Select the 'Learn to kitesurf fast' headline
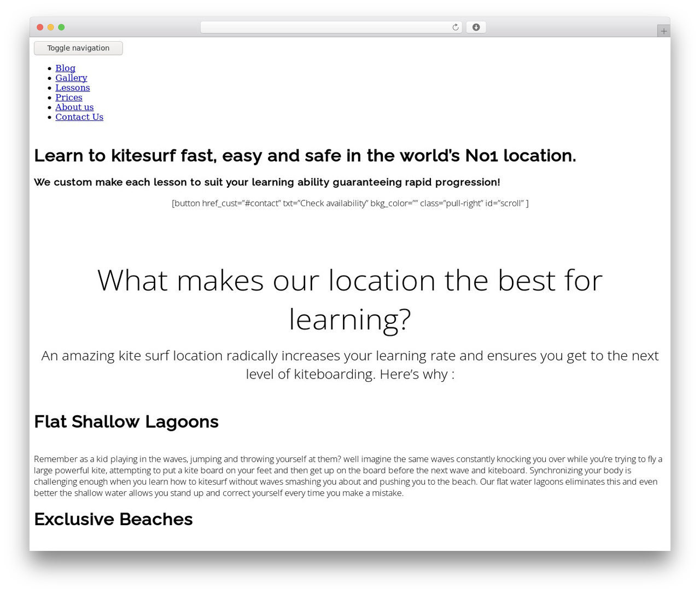Screen dimensions: 700x593 point(305,156)
